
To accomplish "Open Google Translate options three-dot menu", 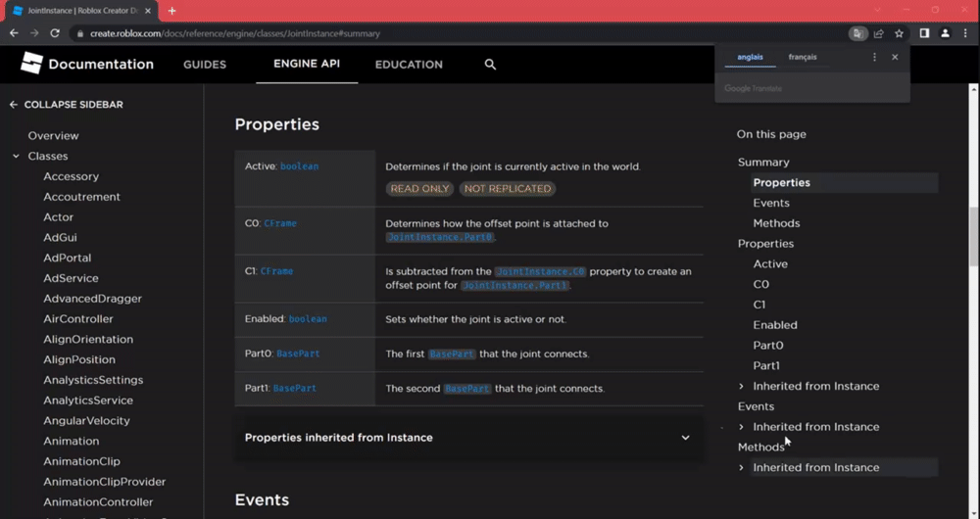I will pos(874,57).
